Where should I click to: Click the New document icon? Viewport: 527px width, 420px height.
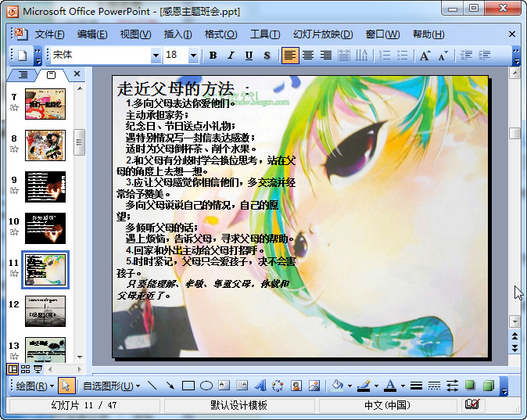(x=23, y=56)
